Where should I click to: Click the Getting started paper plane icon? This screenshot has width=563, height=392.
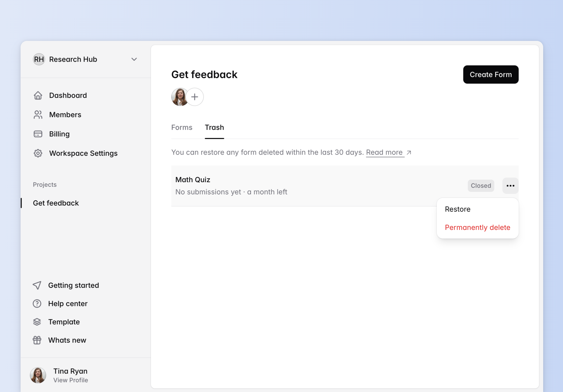click(37, 285)
